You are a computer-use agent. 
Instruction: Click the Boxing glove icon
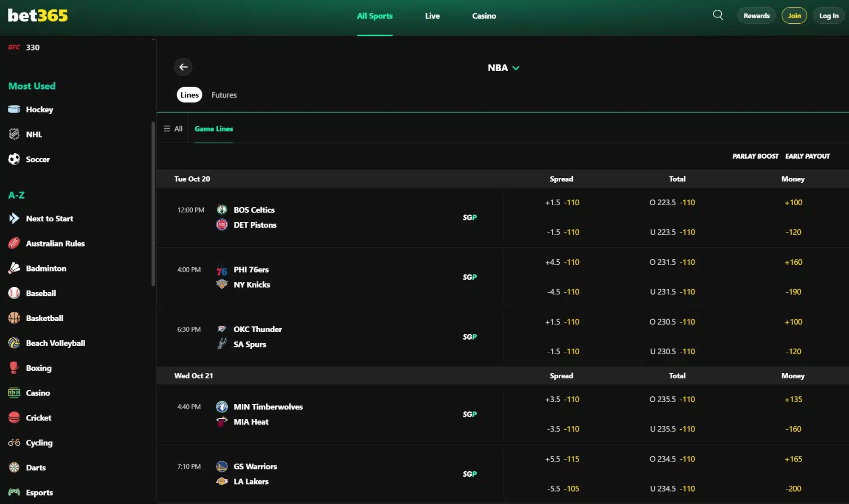(14, 368)
